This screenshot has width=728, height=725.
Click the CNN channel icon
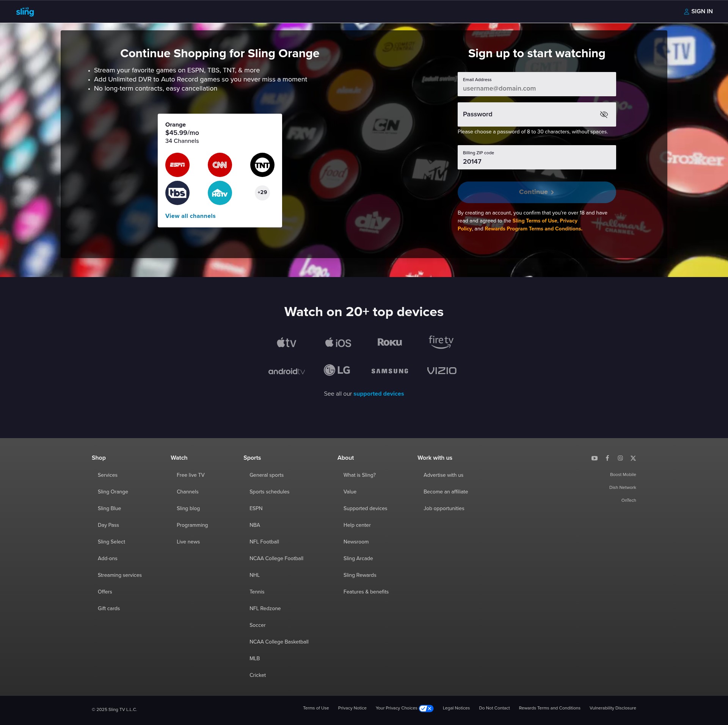(220, 165)
